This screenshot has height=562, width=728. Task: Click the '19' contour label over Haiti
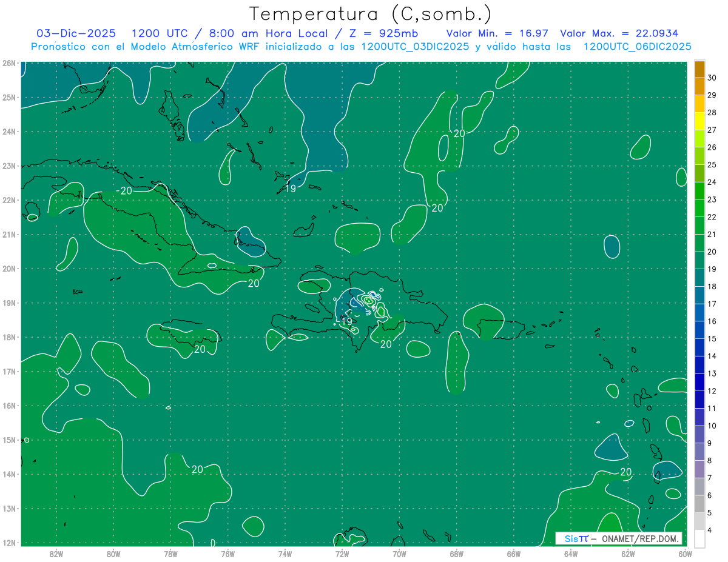click(347, 322)
